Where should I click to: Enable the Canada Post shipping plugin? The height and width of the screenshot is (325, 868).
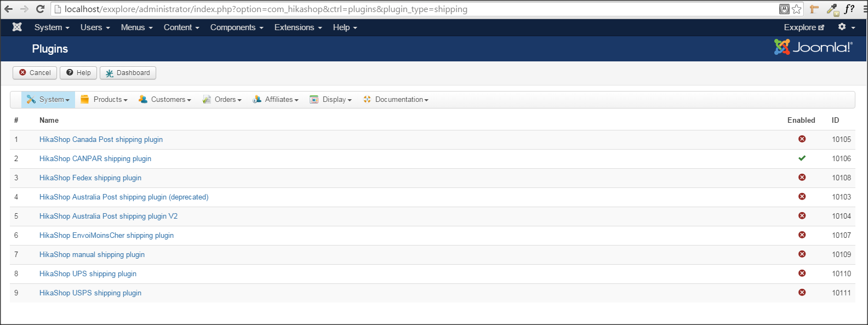point(802,139)
